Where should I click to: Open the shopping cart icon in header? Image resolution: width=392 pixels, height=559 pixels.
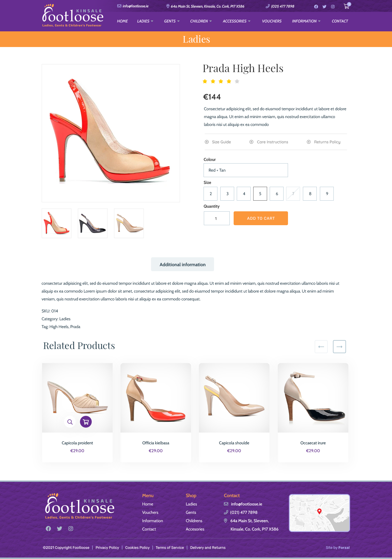[347, 6]
